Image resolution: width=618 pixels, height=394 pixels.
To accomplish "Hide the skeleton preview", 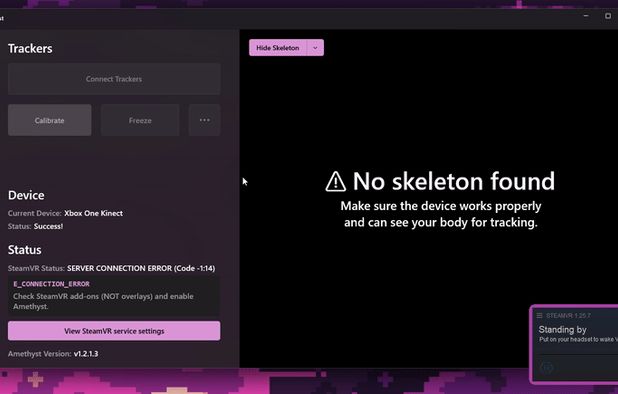I will pyautogui.click(x=278, y=48).
